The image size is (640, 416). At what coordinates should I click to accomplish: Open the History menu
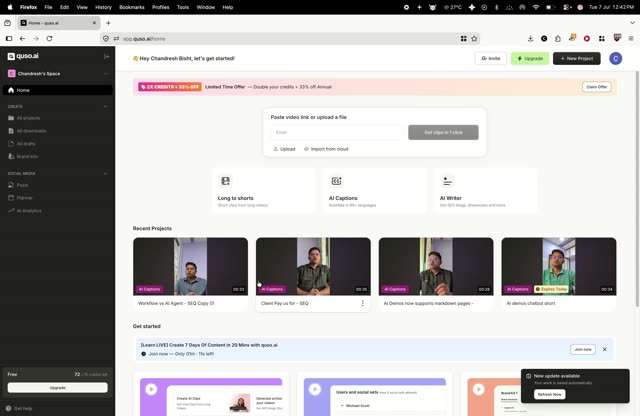click(x=103, y=7)
